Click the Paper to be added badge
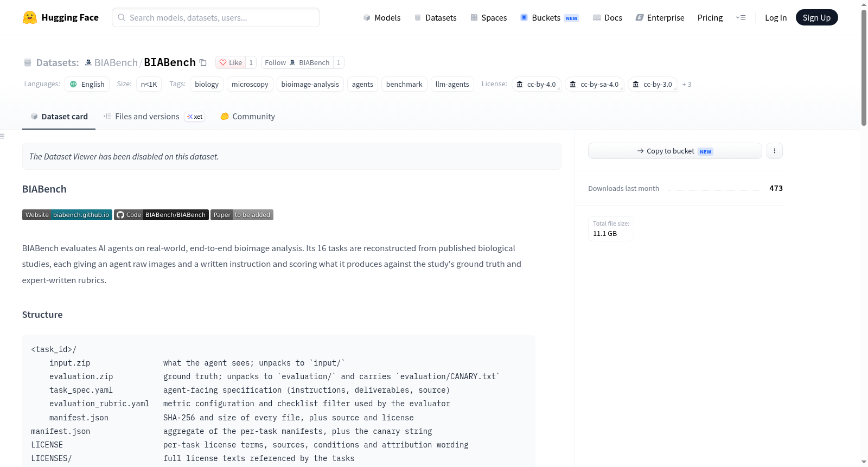 click(242, 215)
